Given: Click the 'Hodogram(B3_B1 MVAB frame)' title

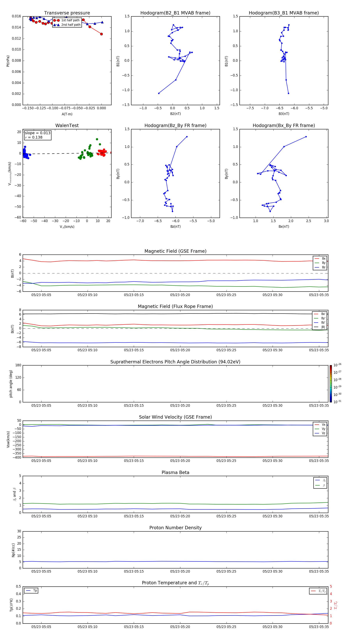Looking at the screenshot, I should click(284, 13).
